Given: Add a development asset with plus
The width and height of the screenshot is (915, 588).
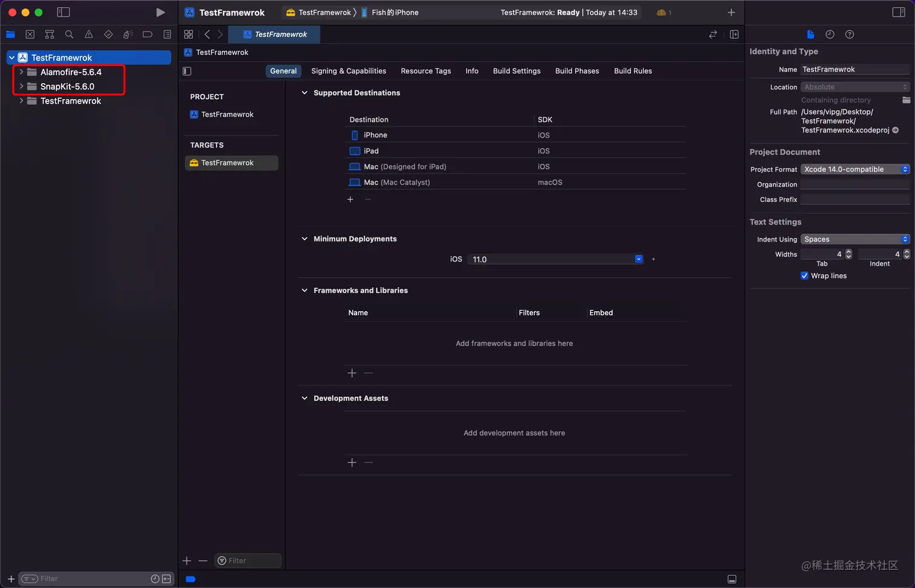Looking at the screenshot, I should (352, 463).
